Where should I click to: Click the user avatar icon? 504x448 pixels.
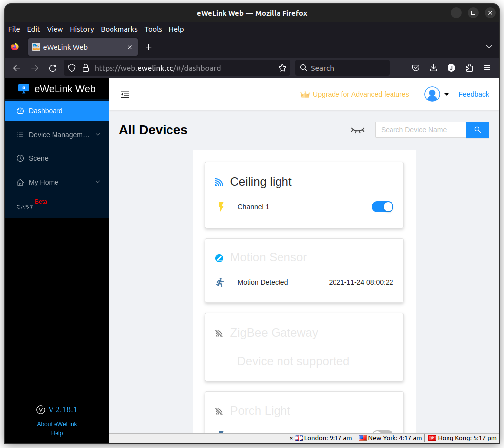[x=432, y=94]
